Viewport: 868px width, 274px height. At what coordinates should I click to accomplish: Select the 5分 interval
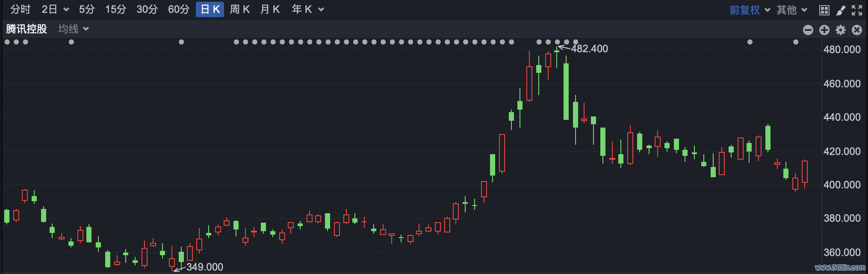[x=87, y=9]
